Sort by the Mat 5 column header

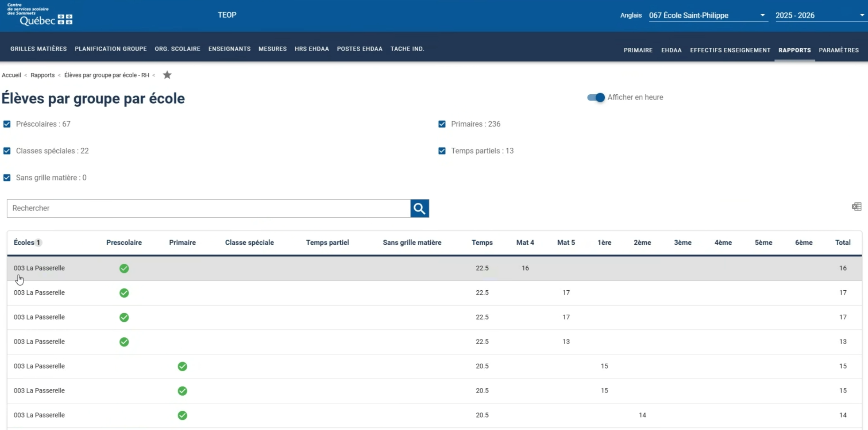[566, 243]
